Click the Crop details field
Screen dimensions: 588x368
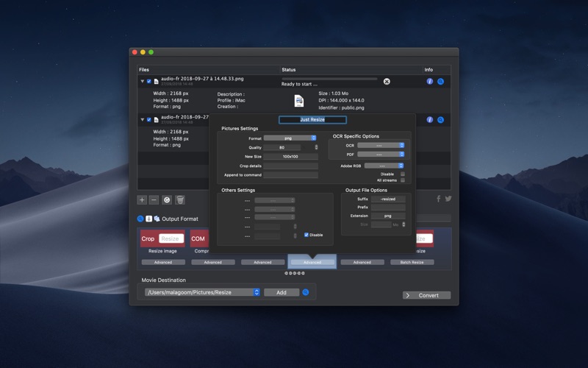[x=290, y=166]
